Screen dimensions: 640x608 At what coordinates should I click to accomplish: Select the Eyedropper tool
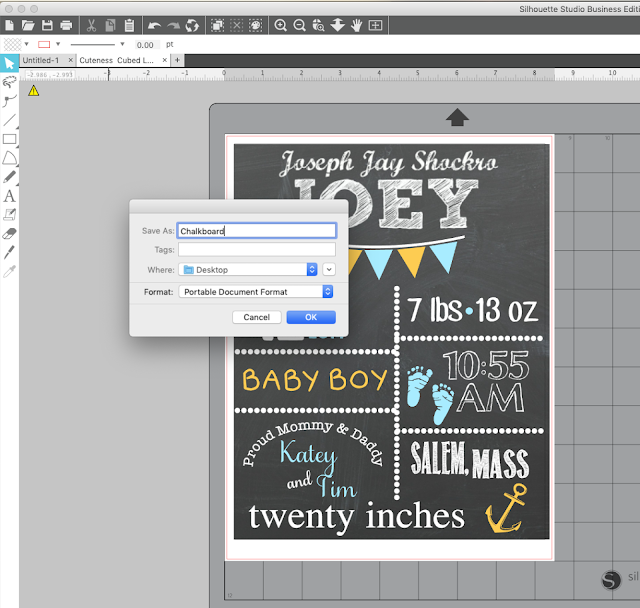tap(9, 271)
